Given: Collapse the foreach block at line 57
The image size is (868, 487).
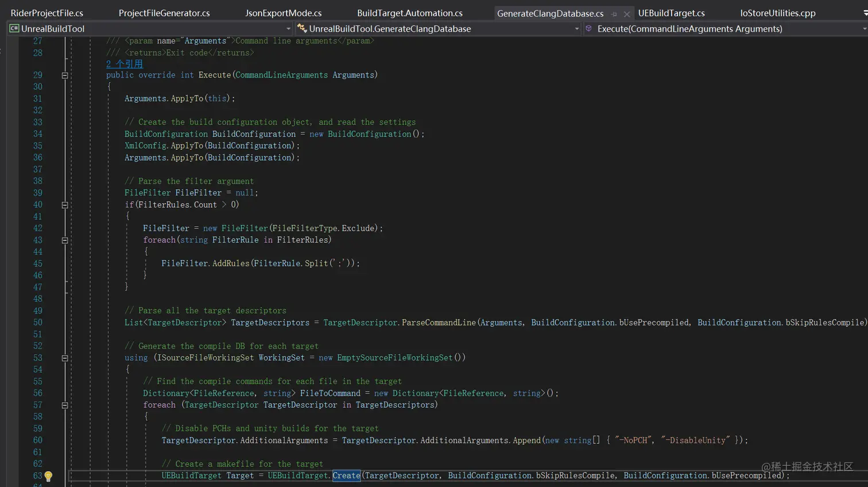Looking at the screenshot, I should pyautogui.click(x=65, y=405).
